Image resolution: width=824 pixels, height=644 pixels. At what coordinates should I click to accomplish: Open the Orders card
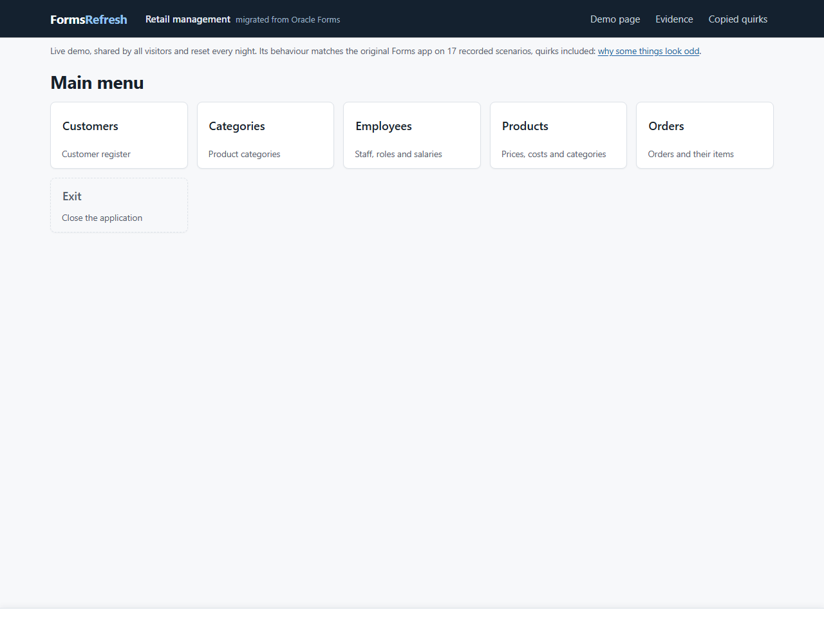pos(705,135)
